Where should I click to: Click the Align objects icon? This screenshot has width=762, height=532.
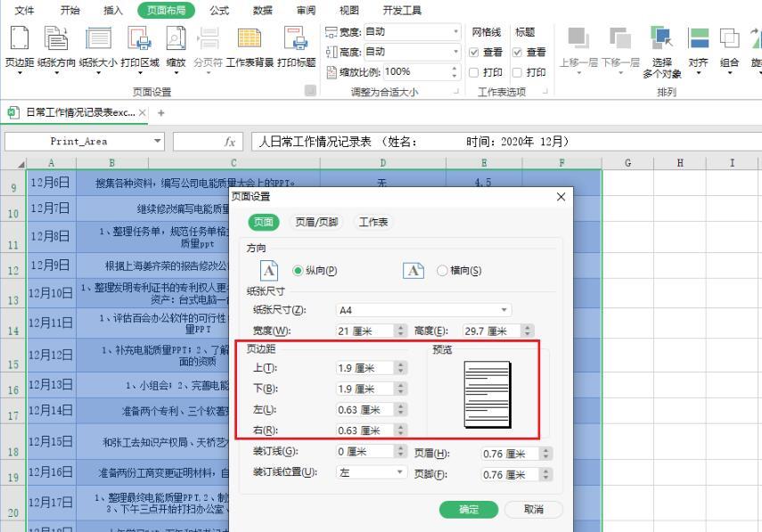pyautogui.click(x=698, y=39)
